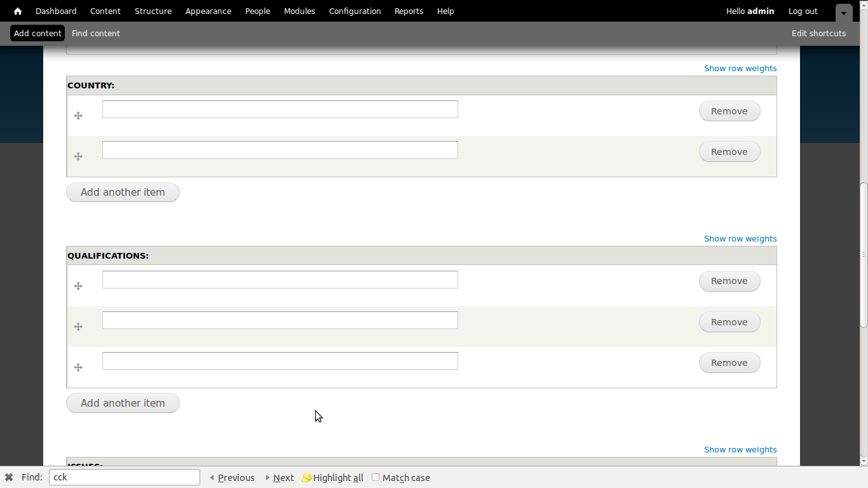868x488 pixels.
Task: Add another item to Country
Action: (123, 192)
